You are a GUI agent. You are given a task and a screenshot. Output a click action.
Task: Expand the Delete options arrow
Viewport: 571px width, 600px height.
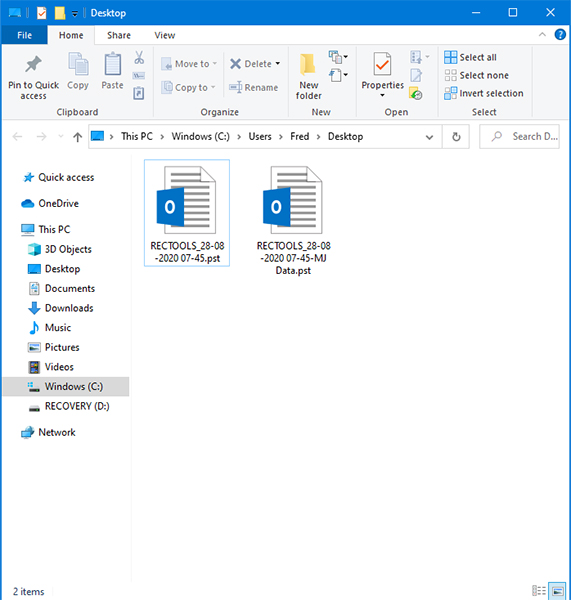click(x=278, y=64)
